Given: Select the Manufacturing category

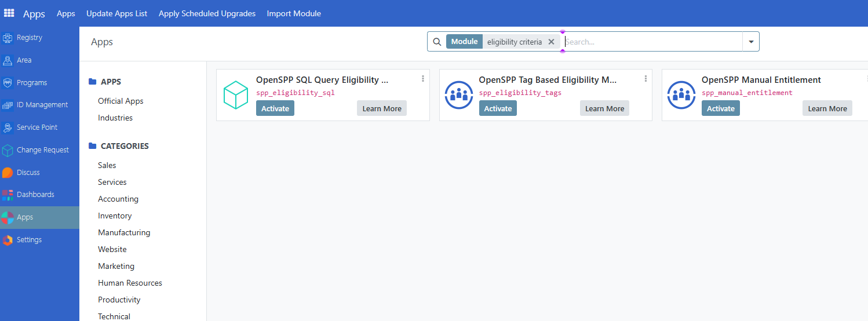Looking at the screenshot, I should tap(124, 232).
